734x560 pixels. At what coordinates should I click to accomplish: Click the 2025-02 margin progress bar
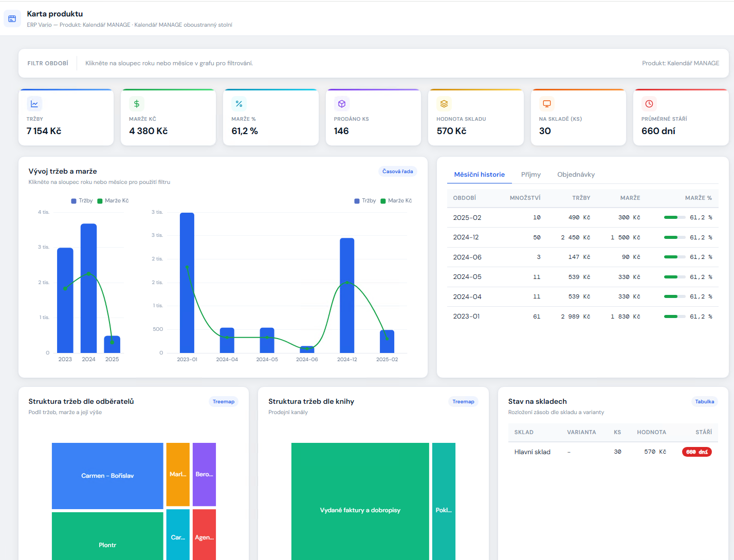coord(674,218)
